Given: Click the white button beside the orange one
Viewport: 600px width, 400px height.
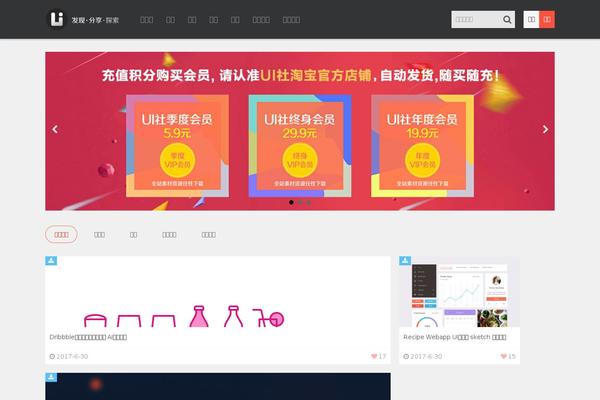Looking at the screenshot, I should click(x=532, y=20).
